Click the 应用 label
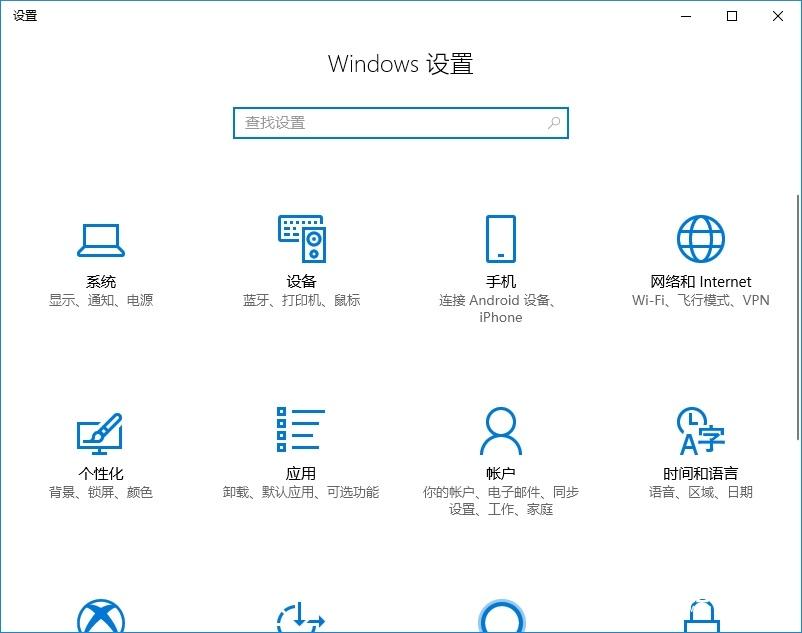Viewport: 802px width, 633px height. click(301, 473)
